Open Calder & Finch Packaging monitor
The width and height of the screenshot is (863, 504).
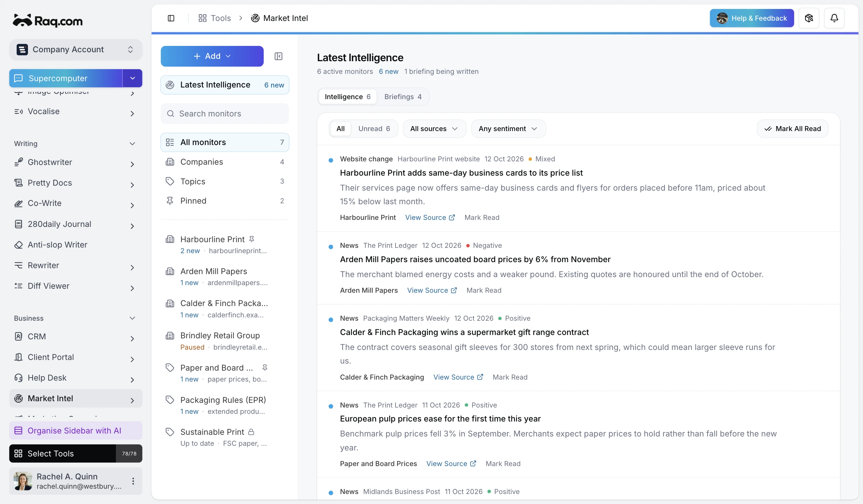[225, 309]
